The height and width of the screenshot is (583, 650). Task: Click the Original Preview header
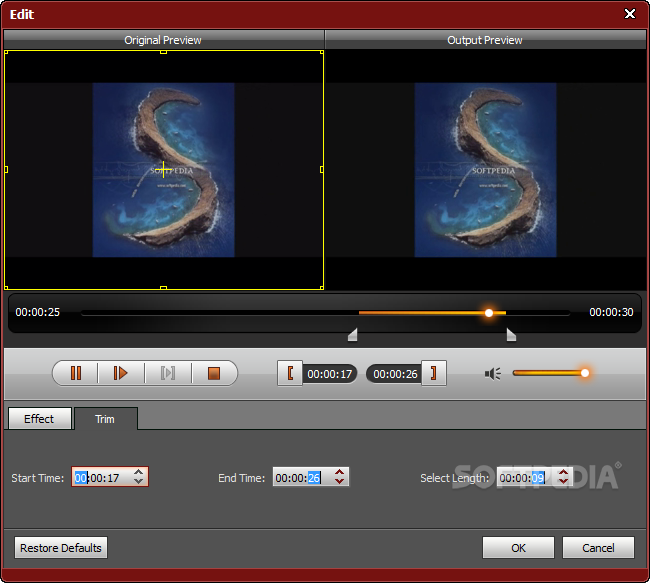[163, 40]
